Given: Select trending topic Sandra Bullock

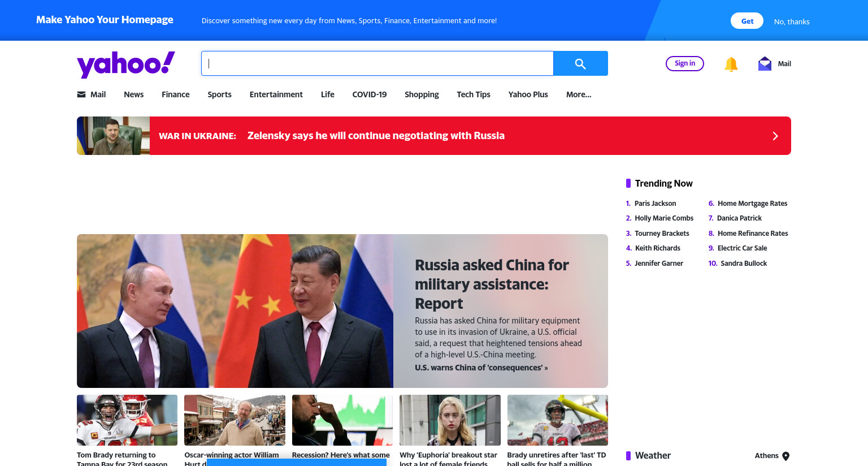Looking at the screenshot, I should click(x=744, y=264).
